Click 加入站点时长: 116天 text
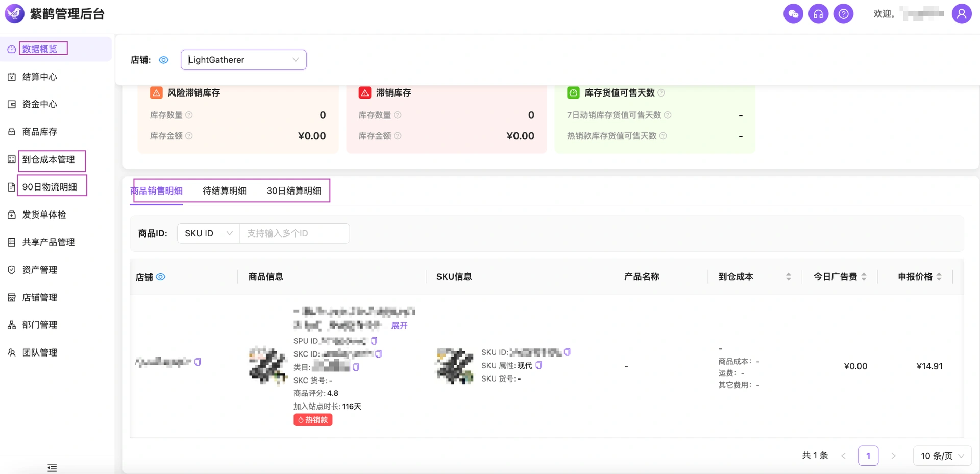This screenshot has height=474, width=980. (327, 407)
